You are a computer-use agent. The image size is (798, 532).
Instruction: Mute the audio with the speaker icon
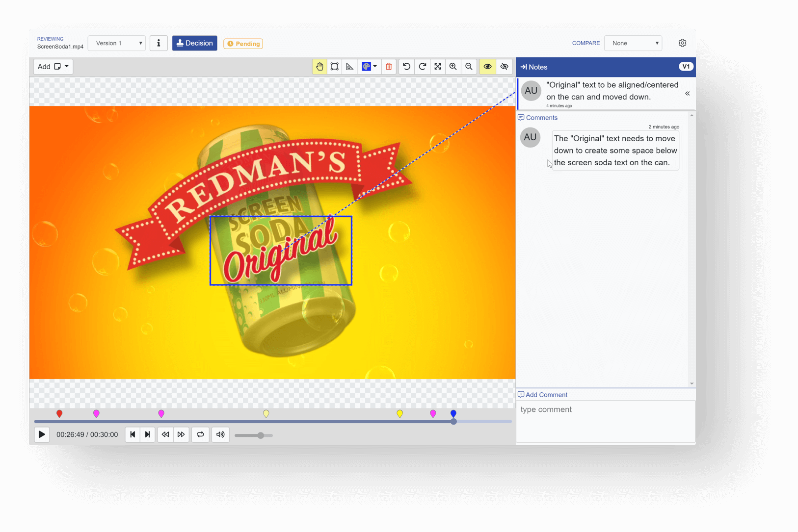pyautogui.click(x=221, y=435)
